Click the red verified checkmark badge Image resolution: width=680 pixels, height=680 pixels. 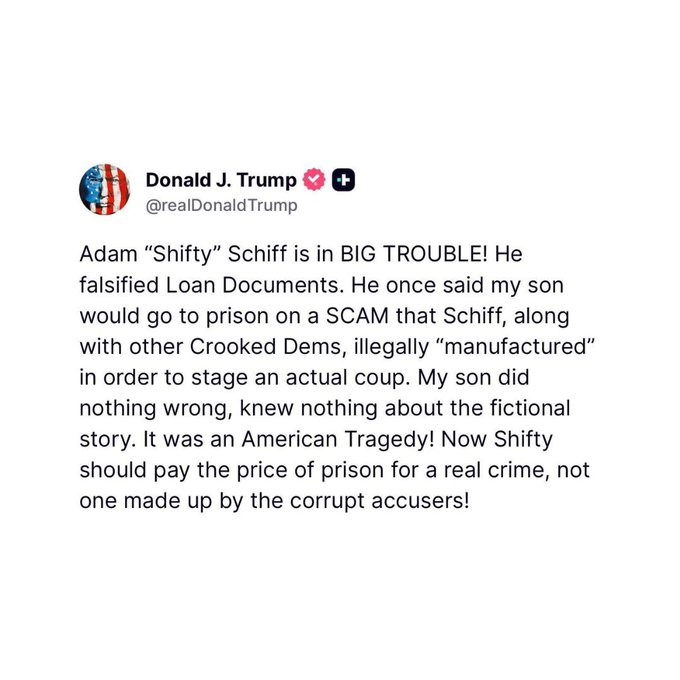[314, 180]
